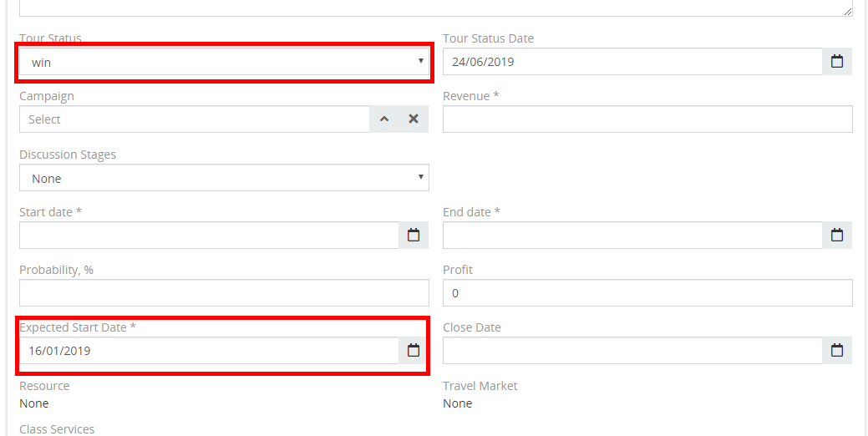Clear the Campaign selection with the X icon
Screen dimensions: 868x436
pos(414,119)
